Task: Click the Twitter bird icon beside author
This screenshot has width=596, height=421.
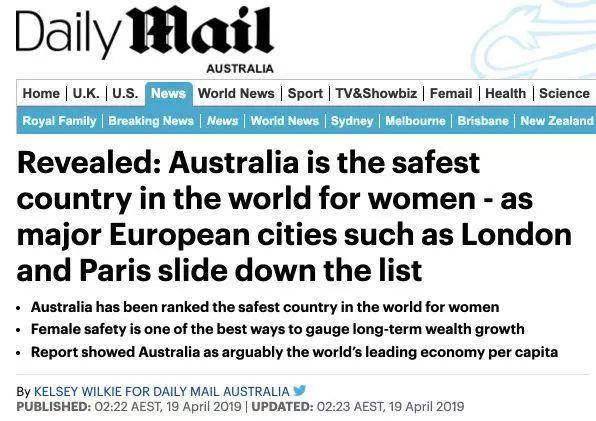Action: [300, 390]
